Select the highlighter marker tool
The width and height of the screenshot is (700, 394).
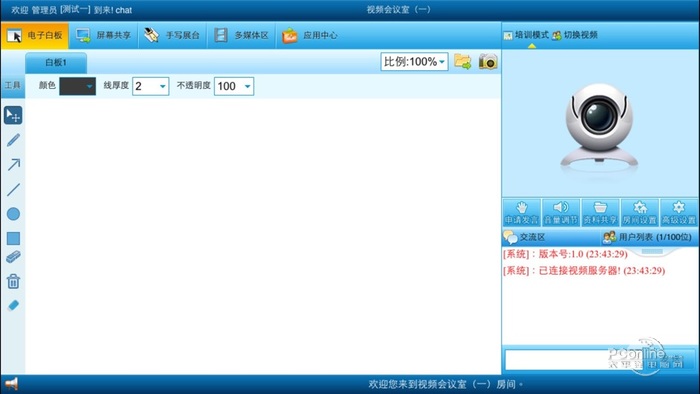tap(13, 257)
